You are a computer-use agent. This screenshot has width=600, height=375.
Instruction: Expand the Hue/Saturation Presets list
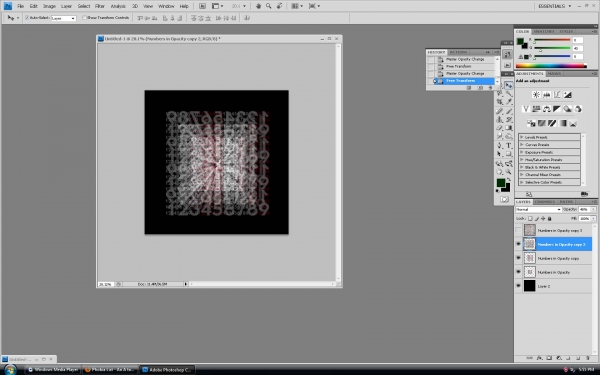(522, 160)
